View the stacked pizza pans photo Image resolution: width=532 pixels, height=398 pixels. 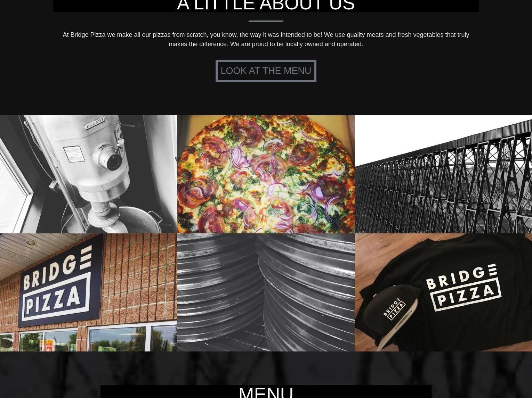266,292
